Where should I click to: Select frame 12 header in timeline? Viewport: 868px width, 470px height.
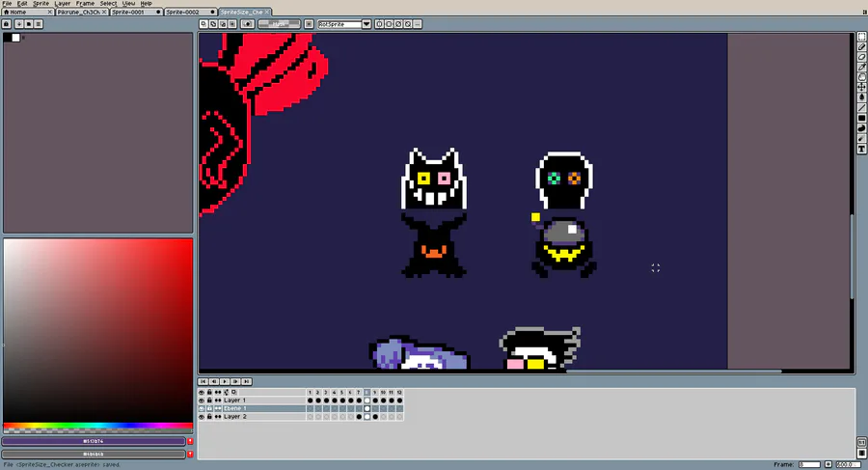click(x=399, y=392)
